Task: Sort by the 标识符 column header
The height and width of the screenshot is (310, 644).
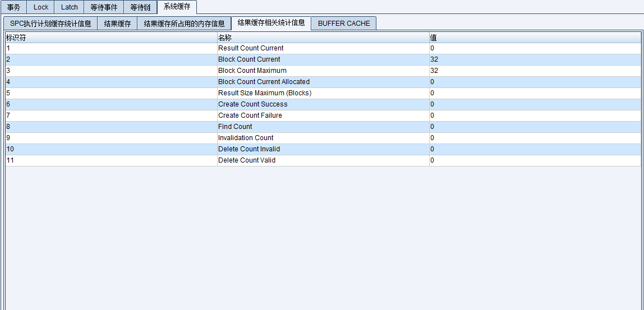Action: [111, 38]
